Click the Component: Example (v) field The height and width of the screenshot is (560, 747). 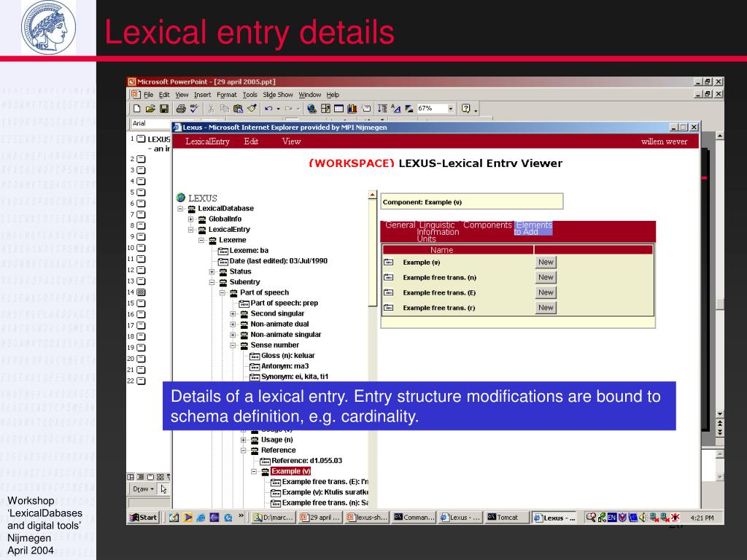(x=472, y=202)
